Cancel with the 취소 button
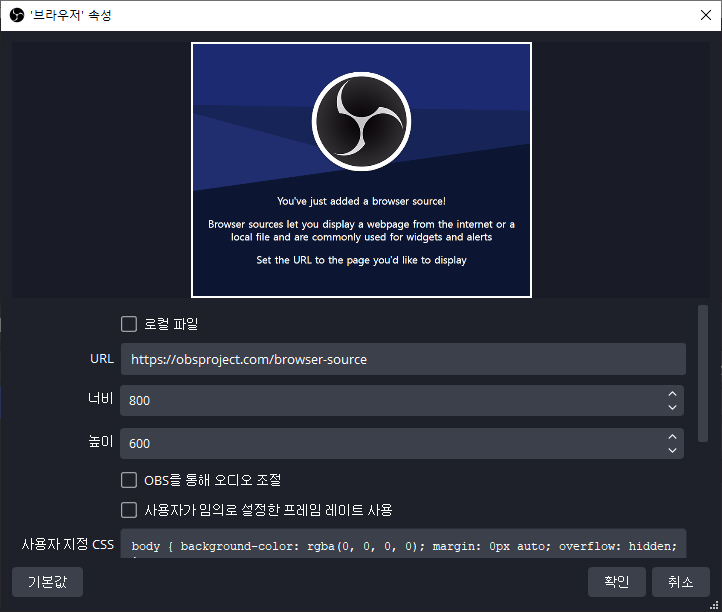Screen dimensions: 722x612 click(681, 582)
